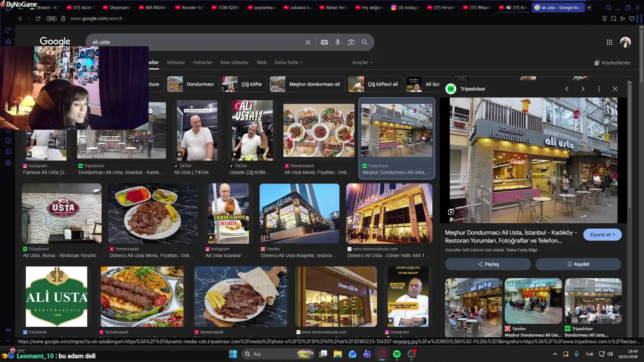Open large Meşhur Dondurmacı preview image
The image size is (644, 362).
point(533,160)
